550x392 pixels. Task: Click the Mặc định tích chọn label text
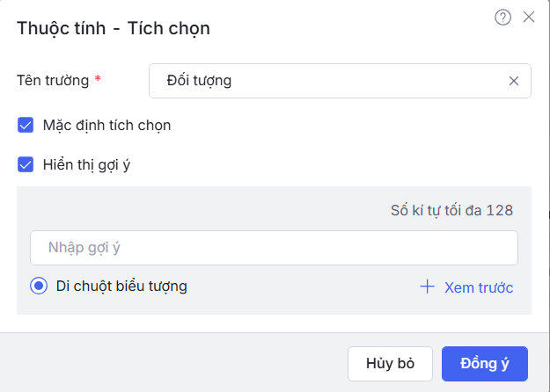pyautogui.click(x=106, y=125)
